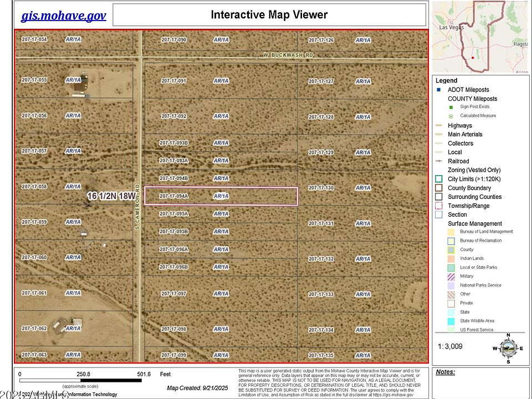Click the State Wildlife Area cyan swatch
This screenshot has height=399, width=532.
click(x=451, y=321)
